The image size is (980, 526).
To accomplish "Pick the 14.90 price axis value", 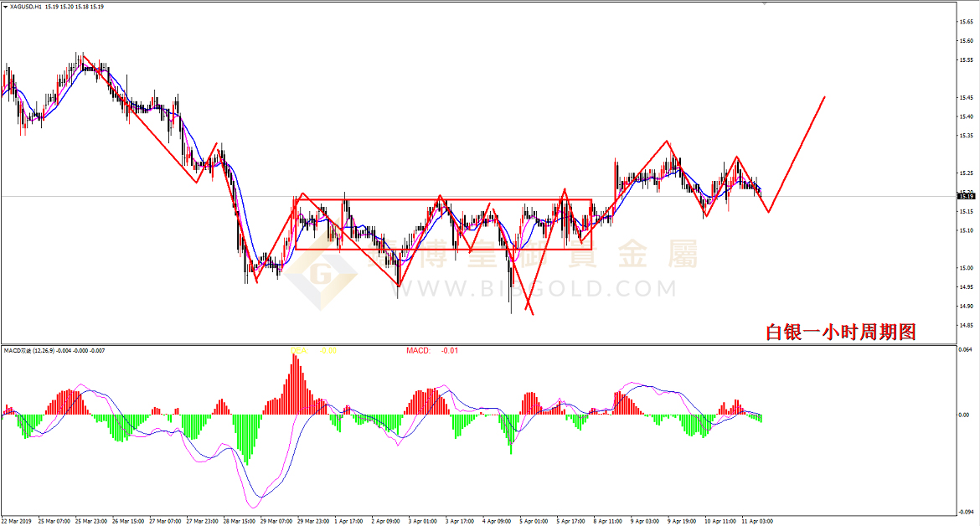I will pyautogui.click(x=967, y=306).
